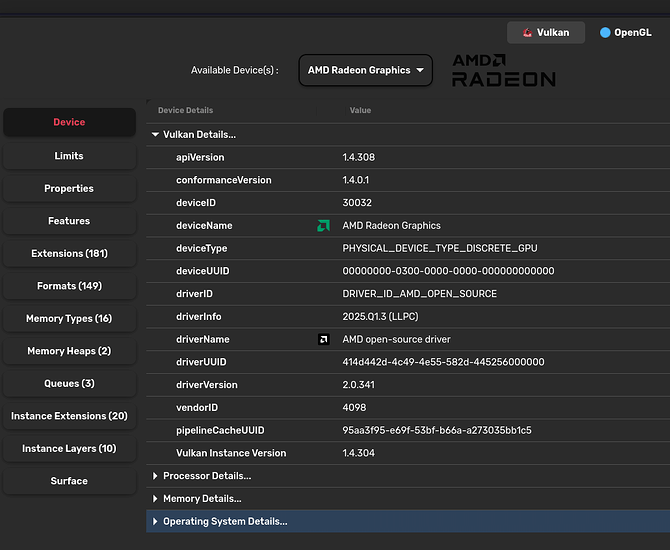Select the driverUUID row label
Image resolution: width=670 pixels, height=550 pixels.
click(x=201, y=362)
